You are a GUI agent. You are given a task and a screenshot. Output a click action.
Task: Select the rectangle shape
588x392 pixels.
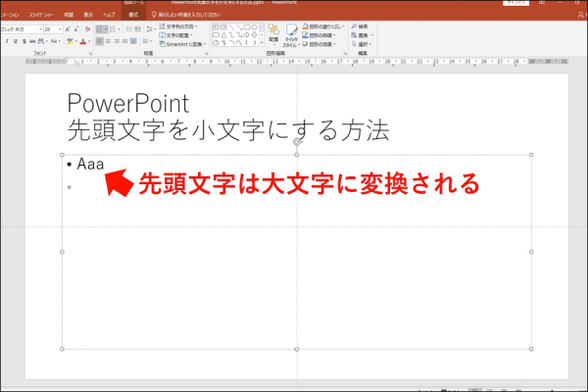(x=247, y=27)
